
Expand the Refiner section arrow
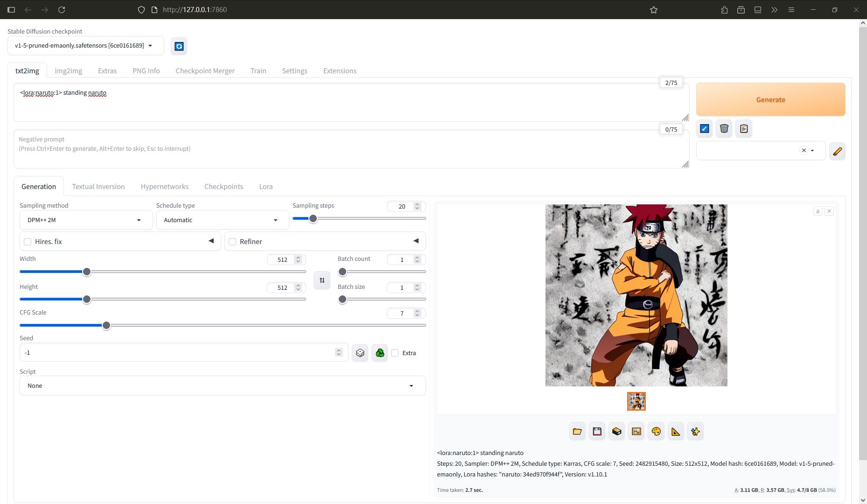(x=416, y=241)
